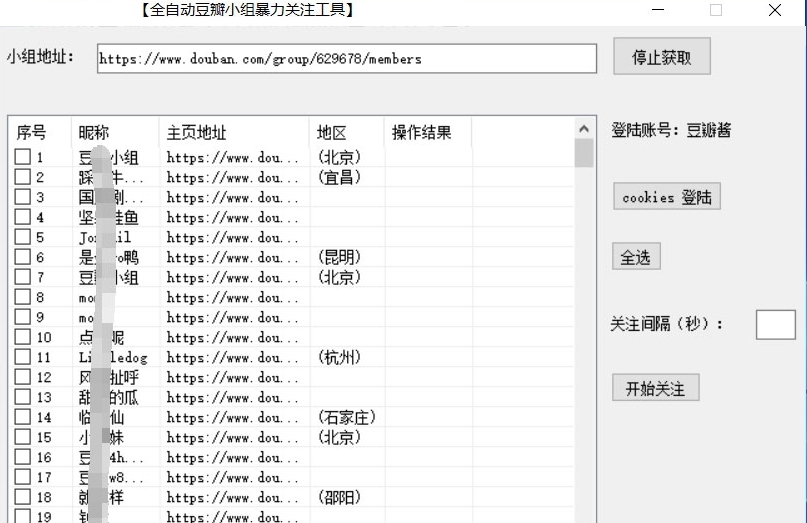This screenshot has width=807, height=523.
Task: Check the row 6 checkbox
Action: [23, 257]
